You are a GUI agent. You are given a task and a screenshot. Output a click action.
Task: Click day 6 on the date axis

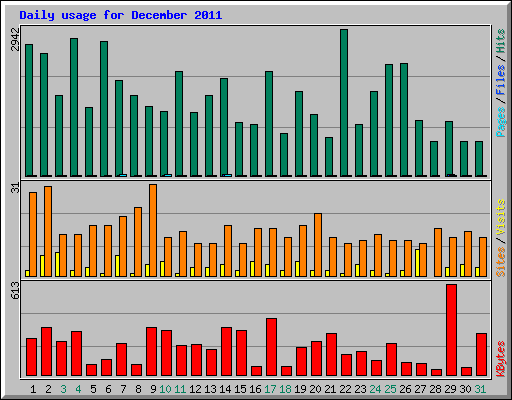108,389
